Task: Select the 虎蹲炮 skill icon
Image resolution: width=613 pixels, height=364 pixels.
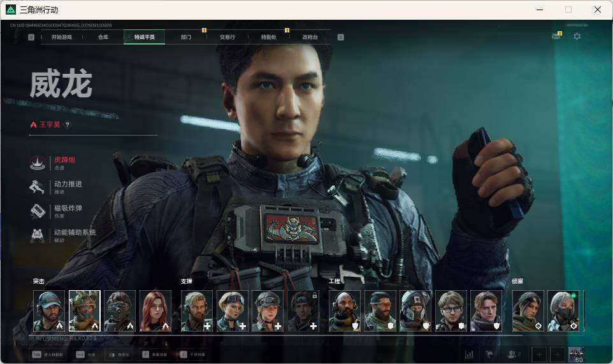Action: (x=38, y=163)
